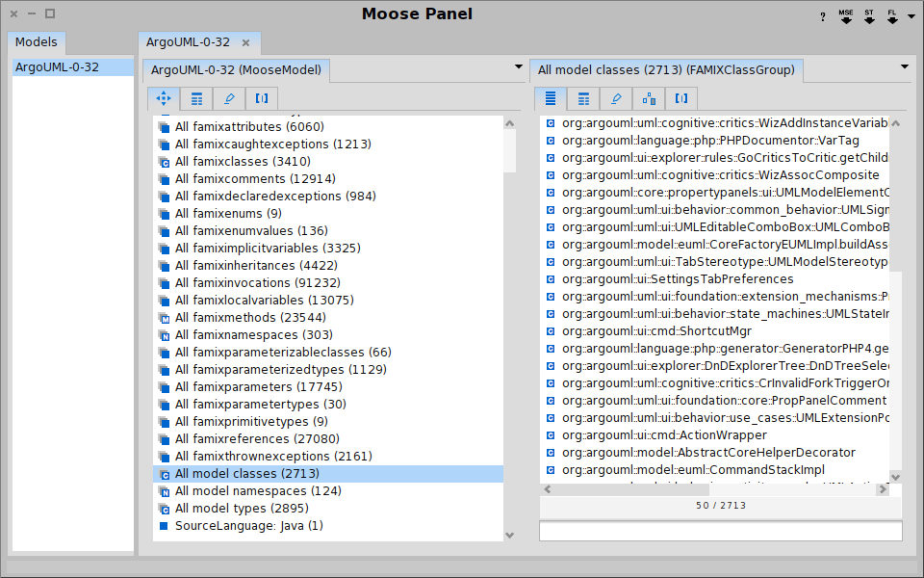
Task: Open the pencil editor view in FAMIXClassGroup pane
Action: click(616, 98)
